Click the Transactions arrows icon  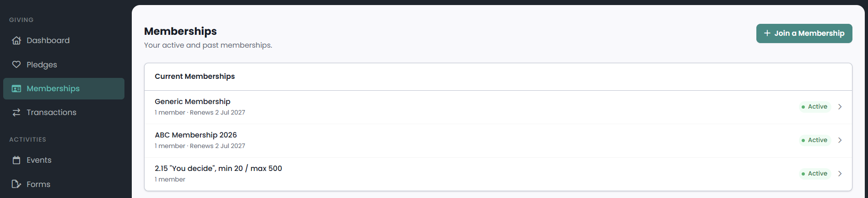[16, 112]
